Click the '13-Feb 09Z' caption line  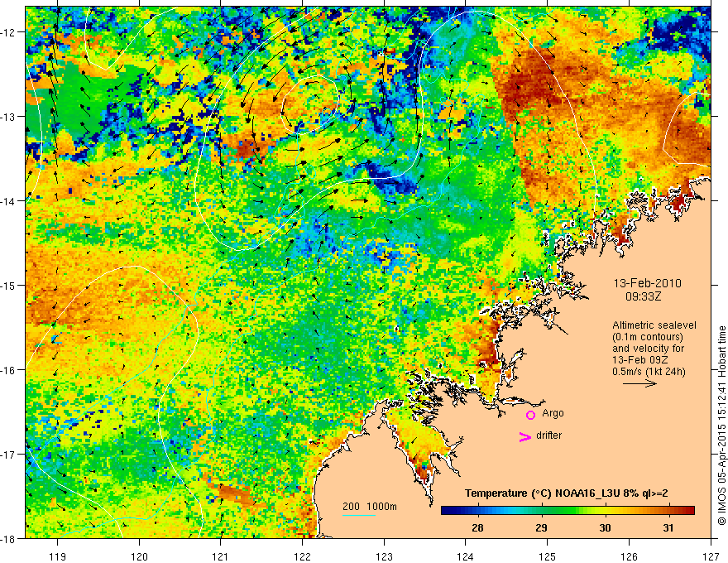(x=638, y=360)
